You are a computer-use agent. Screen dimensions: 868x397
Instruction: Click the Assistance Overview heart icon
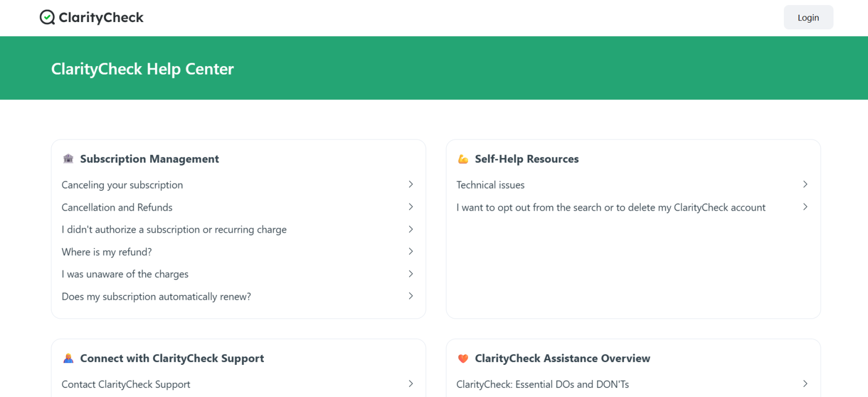coord(463,358)
